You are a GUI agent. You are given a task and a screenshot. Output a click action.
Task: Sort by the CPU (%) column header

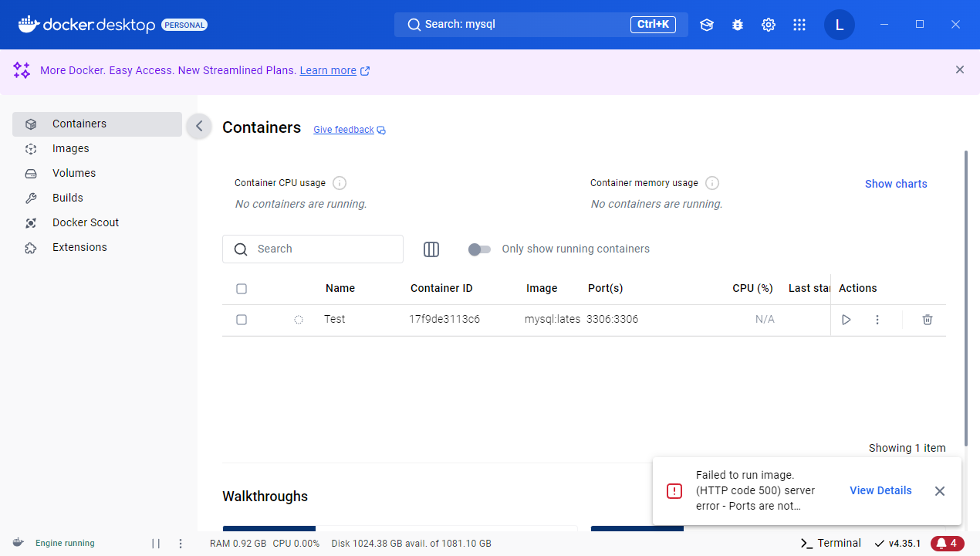click(x=752, y=289)
